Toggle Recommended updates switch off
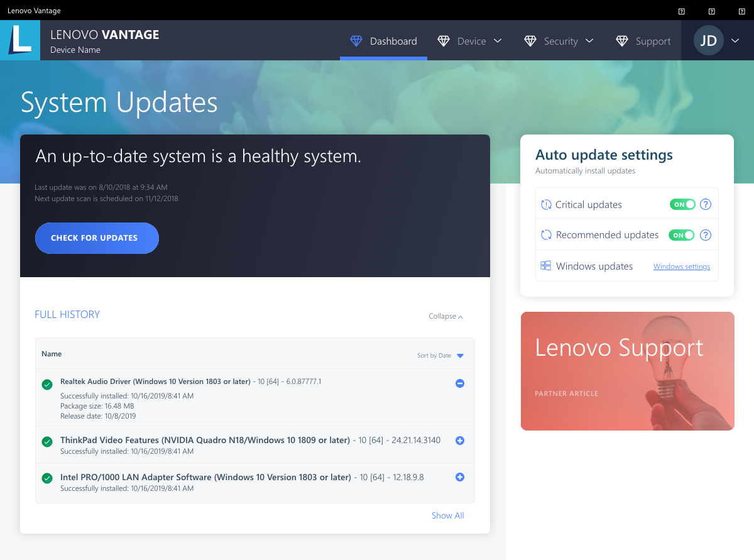 pyautogui.click(x=682, y=235)
